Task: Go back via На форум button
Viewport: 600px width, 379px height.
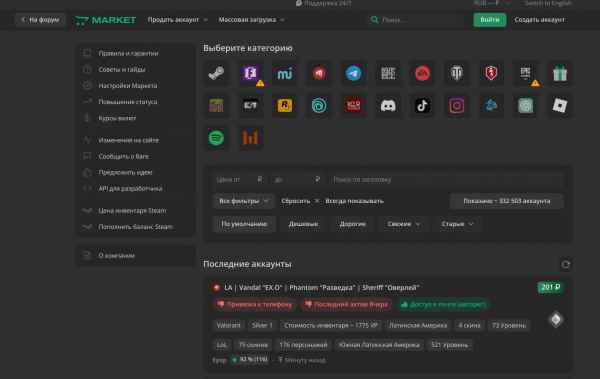Action: [x=40, y=20]
